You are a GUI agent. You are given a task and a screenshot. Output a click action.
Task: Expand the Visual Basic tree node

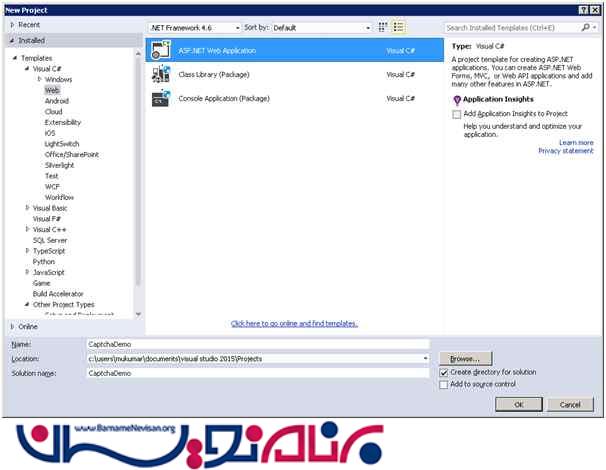coord(27,208)
